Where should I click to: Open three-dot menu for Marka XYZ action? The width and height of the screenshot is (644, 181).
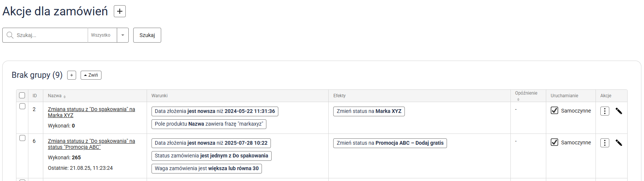(604, 111)
